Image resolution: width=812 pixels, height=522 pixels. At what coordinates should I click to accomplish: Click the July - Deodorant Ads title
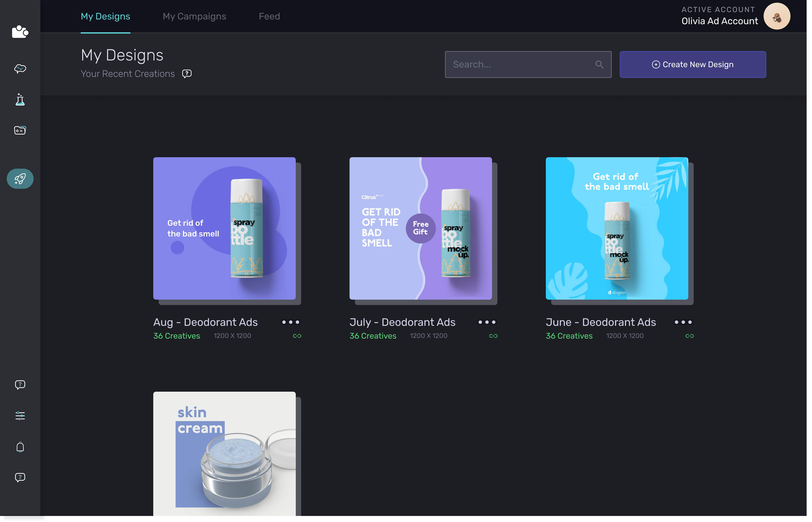pyautogui.click(x=402, y=322)
